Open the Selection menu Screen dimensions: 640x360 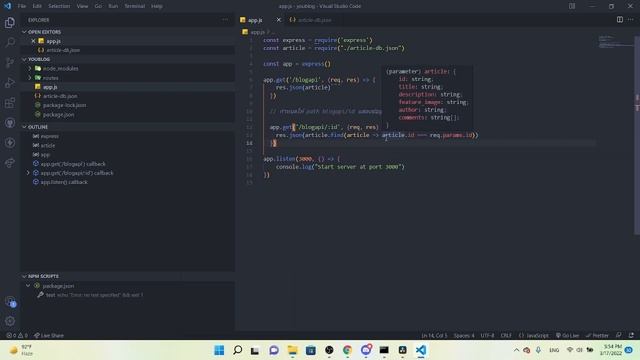(x=59, y=6)
